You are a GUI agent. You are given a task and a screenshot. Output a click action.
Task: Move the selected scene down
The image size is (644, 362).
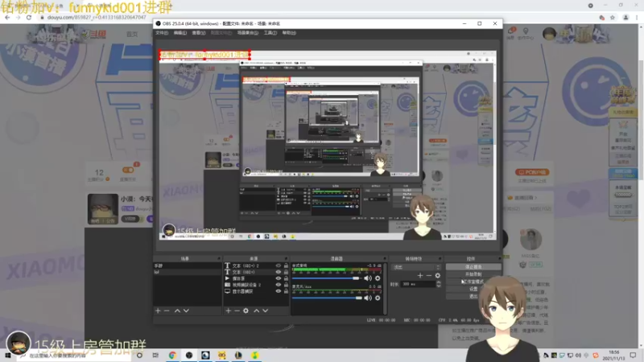[186, 311]
